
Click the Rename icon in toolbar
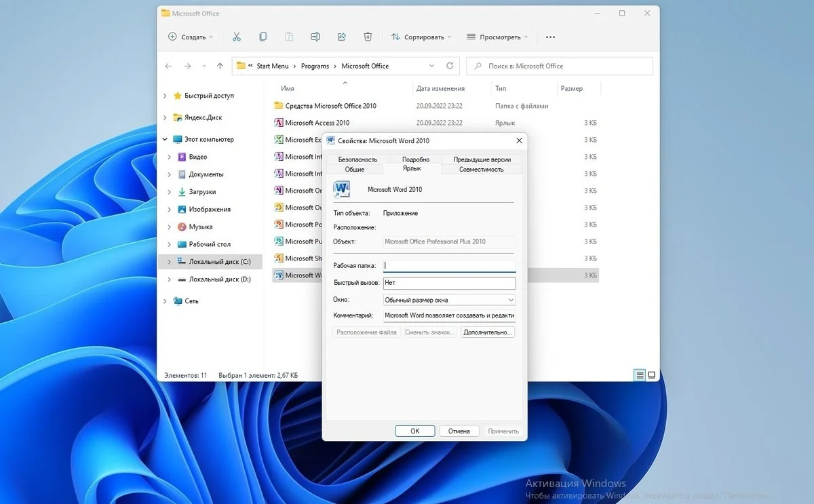click(315, 37)
